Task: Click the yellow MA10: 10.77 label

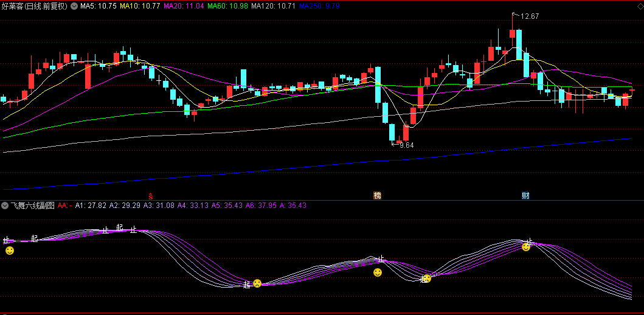Action: [140, 6]
